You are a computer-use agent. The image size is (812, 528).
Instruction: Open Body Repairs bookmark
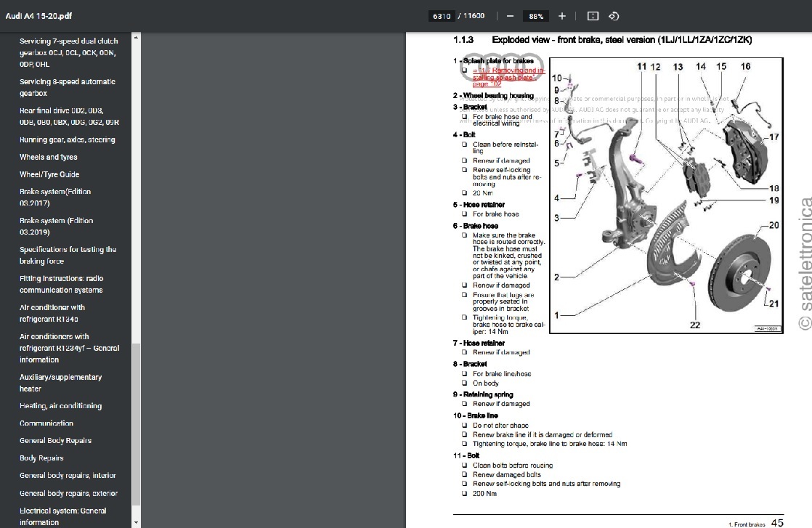[x=41, y=458]
